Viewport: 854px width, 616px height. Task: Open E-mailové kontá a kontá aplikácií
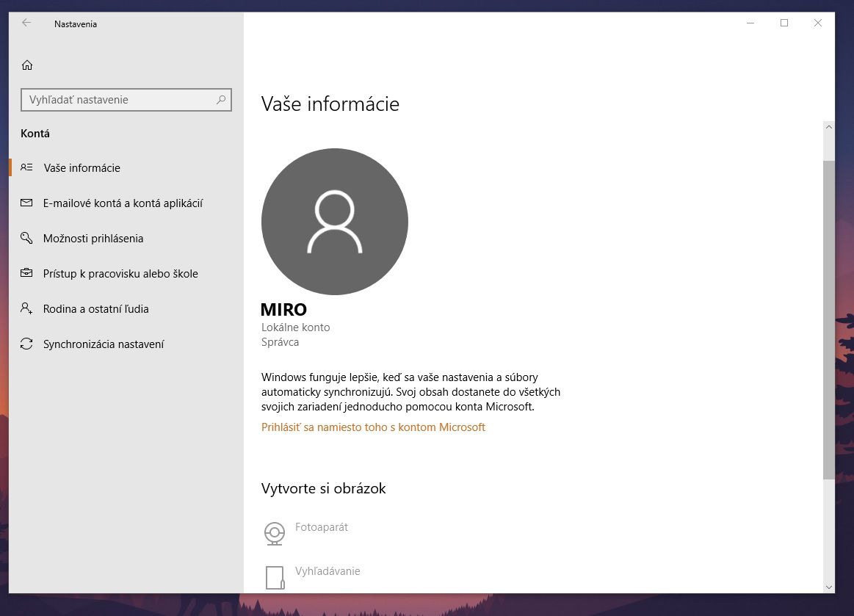coord(126,203)
